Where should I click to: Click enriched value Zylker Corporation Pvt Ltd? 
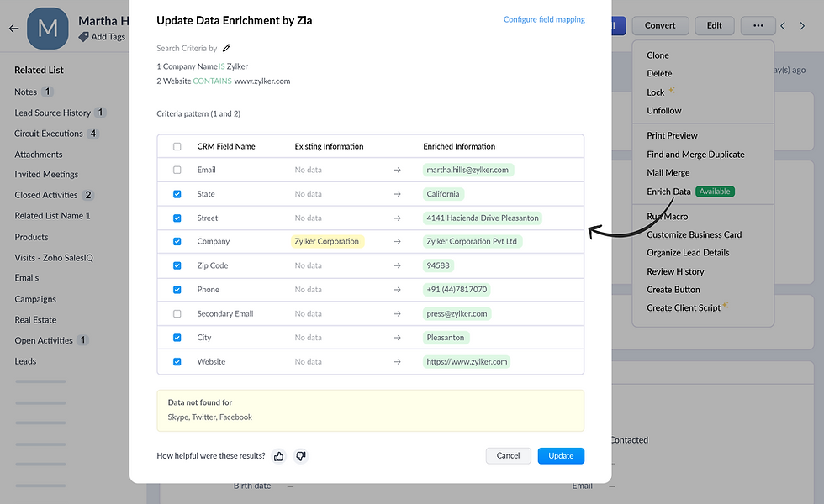[472, 242]
